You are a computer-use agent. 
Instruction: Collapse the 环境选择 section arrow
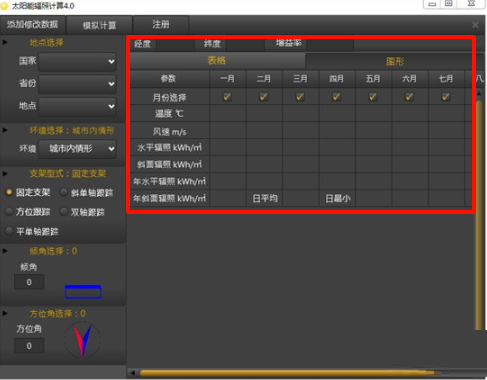5,130
